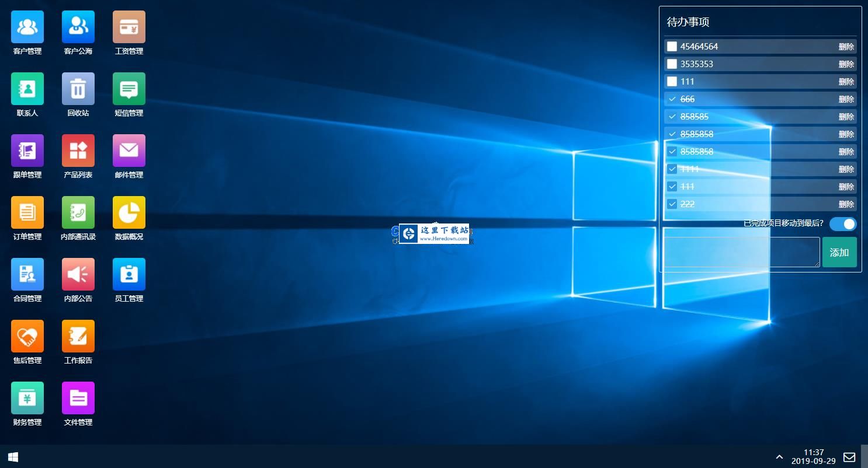Image resolution: width=868 pixels, height=468 pixels.
Task: Toggle 已完成项目移动到最后 switch off
Action: pyautogui.click(x=843, y=223)
